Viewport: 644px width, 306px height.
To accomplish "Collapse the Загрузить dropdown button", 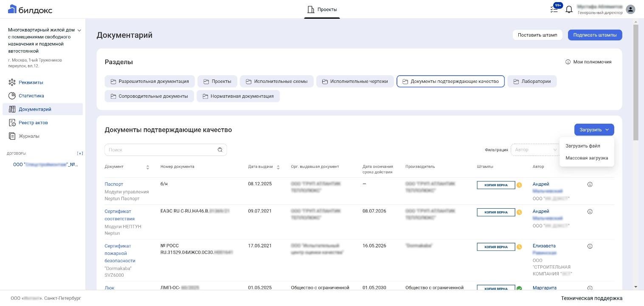I will pyautogui.click(x=594, y=130).
